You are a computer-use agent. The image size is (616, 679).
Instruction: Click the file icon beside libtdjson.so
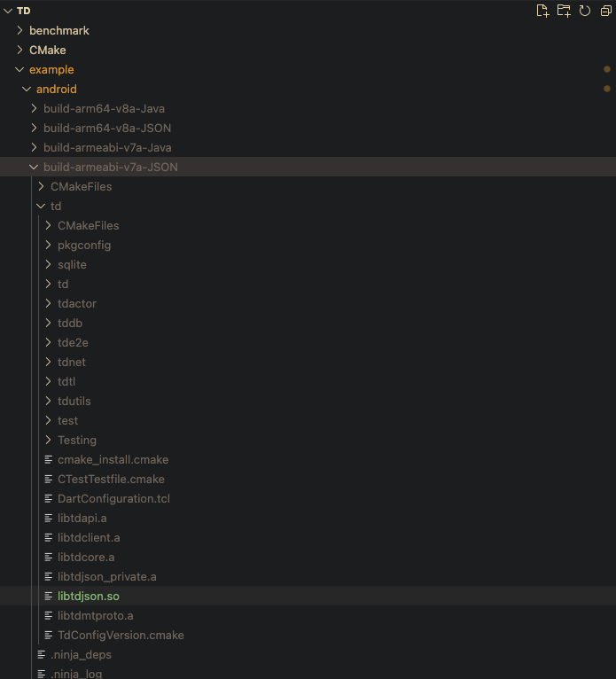click(49, 597)
